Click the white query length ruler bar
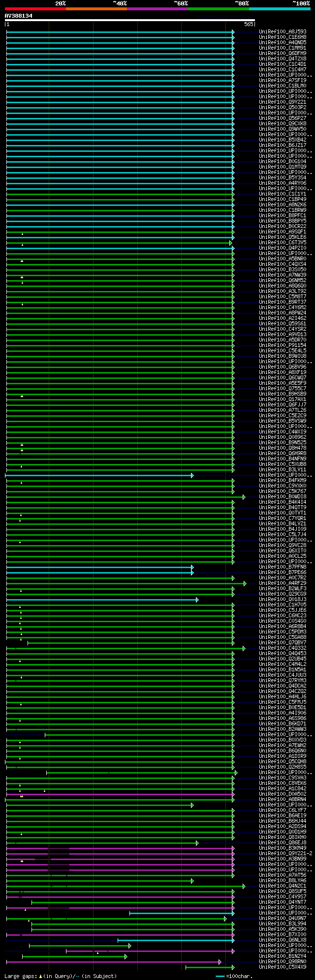Viewport: 315px width, 980px height. (129, 20)
